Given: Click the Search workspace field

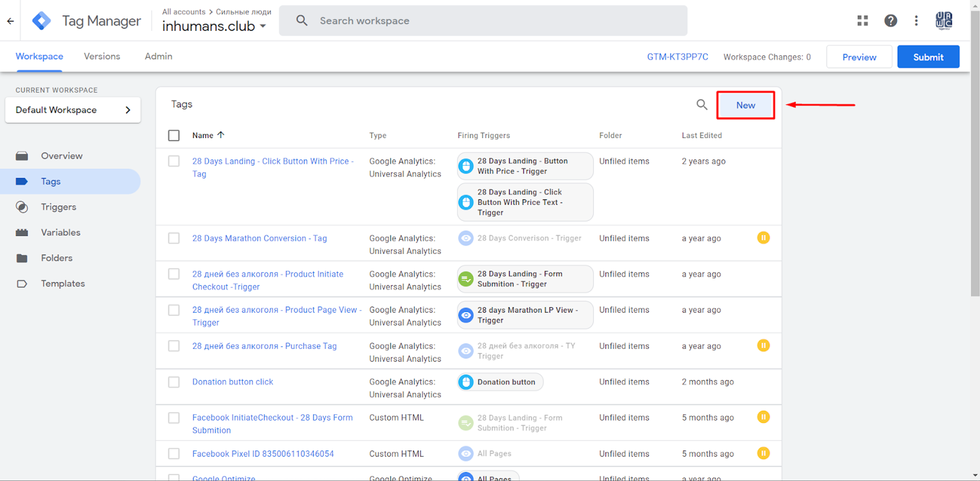Looking at the screenshot, I should pos(483,21).
